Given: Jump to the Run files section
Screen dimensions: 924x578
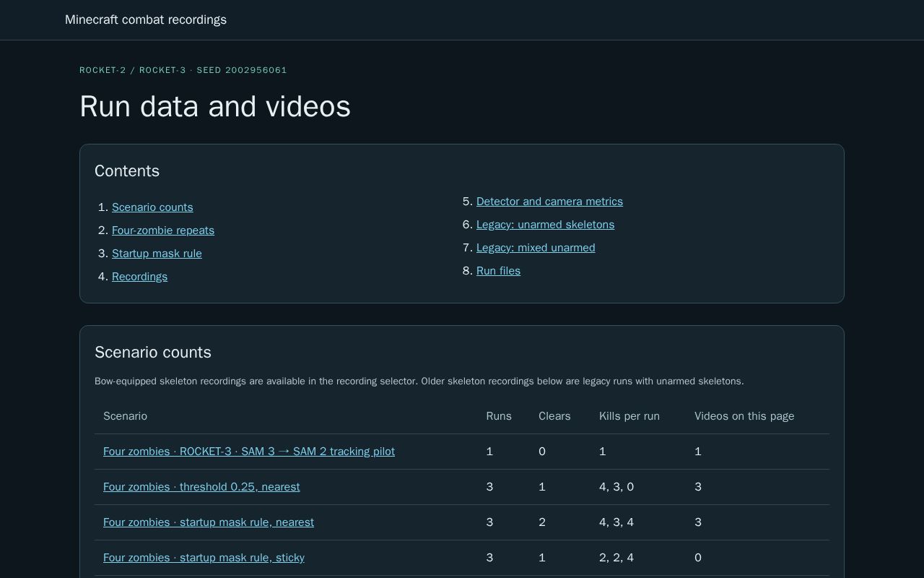Looking at the screenshot, I should (x=498, y=271).
